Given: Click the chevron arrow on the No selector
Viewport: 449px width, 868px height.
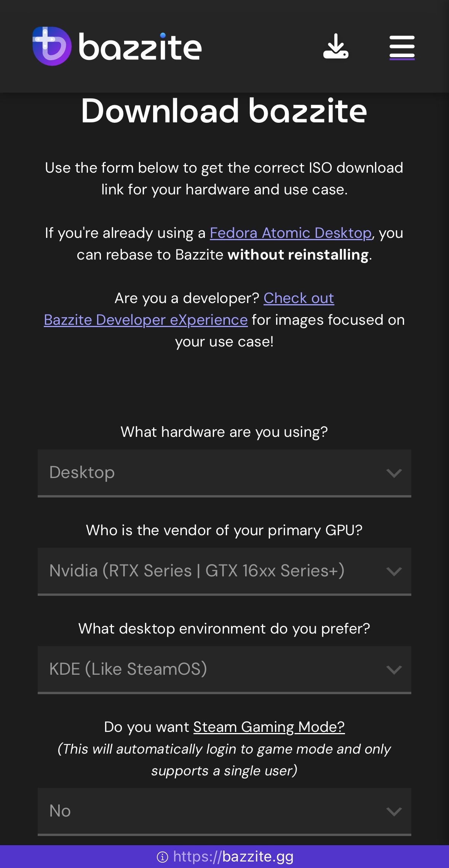Looking at the screenshot, I should [394, 812].
